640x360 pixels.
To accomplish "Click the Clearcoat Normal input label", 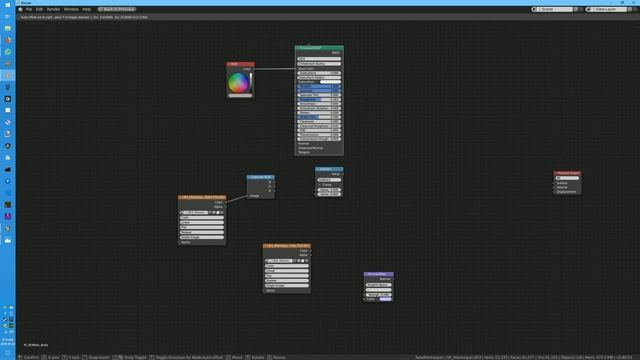I will click(x=310, y=148).
